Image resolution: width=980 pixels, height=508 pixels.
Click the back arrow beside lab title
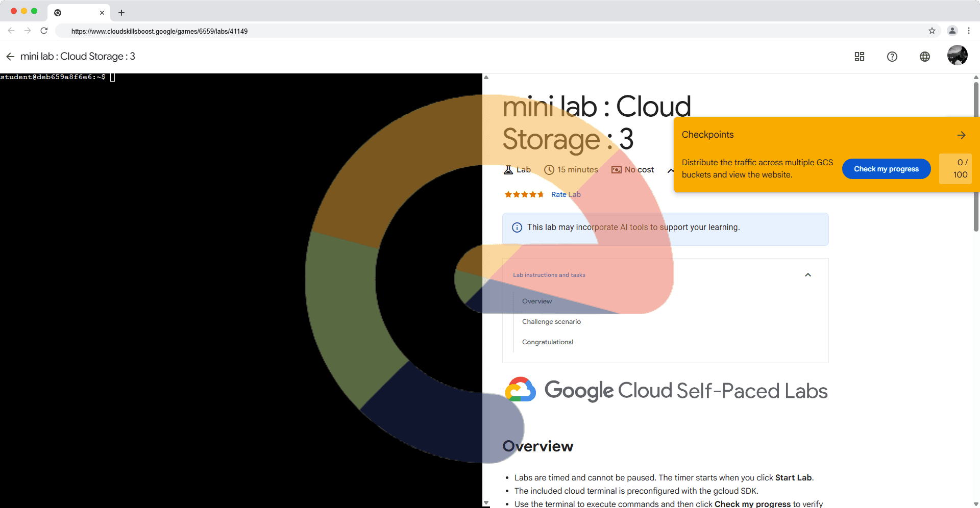10,57
